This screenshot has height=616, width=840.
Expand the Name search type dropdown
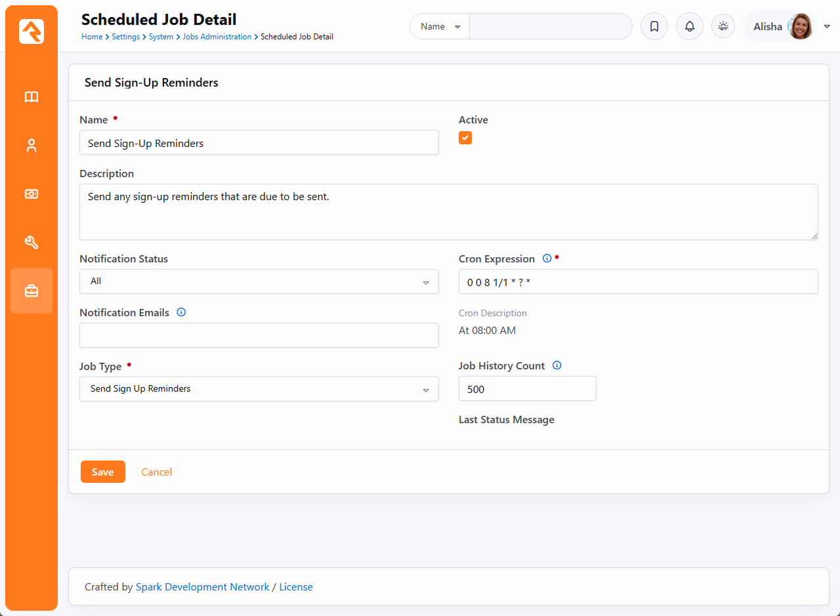(x=440, y=27)
